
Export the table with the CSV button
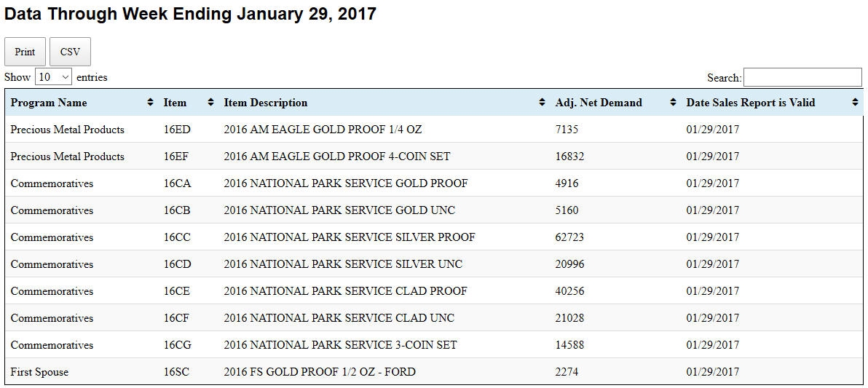point(71,52)
